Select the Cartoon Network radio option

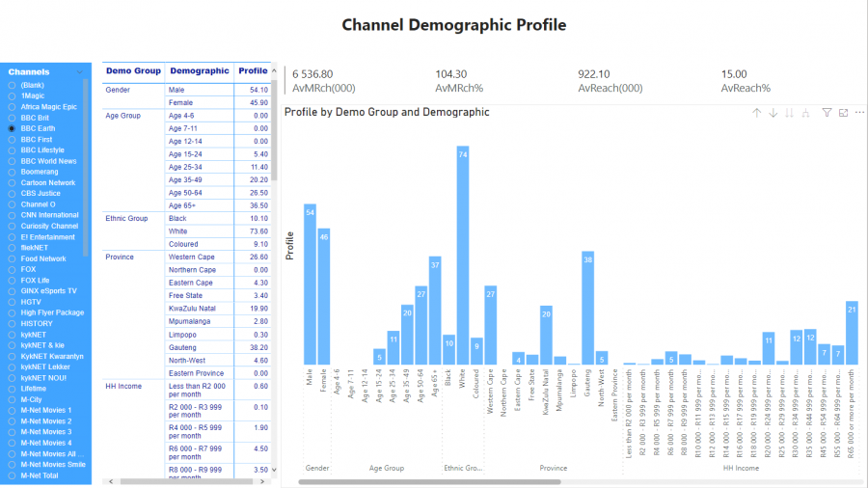click(12, 182)
